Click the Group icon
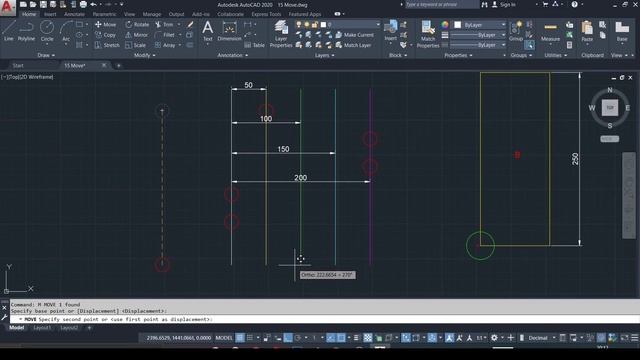 pos(516,31)
